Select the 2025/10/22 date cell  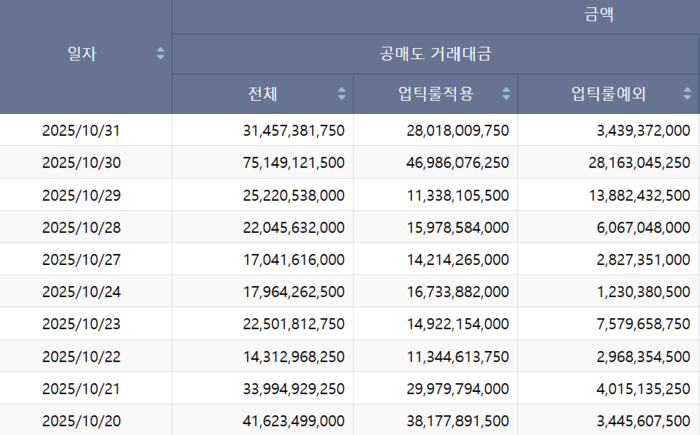tap(81, 355)
